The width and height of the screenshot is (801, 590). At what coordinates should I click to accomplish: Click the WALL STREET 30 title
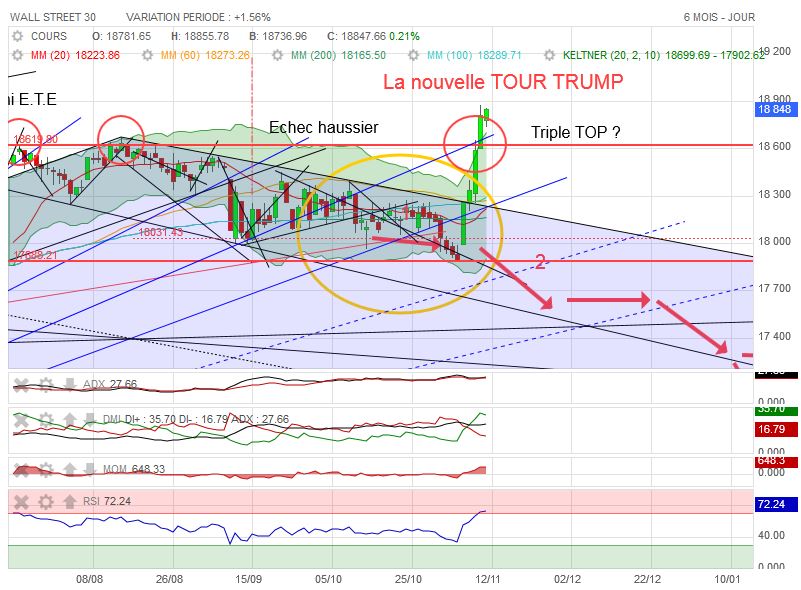[x=53, y=17]
